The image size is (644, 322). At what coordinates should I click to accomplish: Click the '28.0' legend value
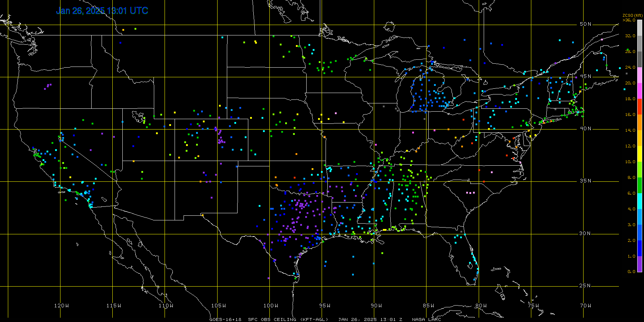pos(630,52)
